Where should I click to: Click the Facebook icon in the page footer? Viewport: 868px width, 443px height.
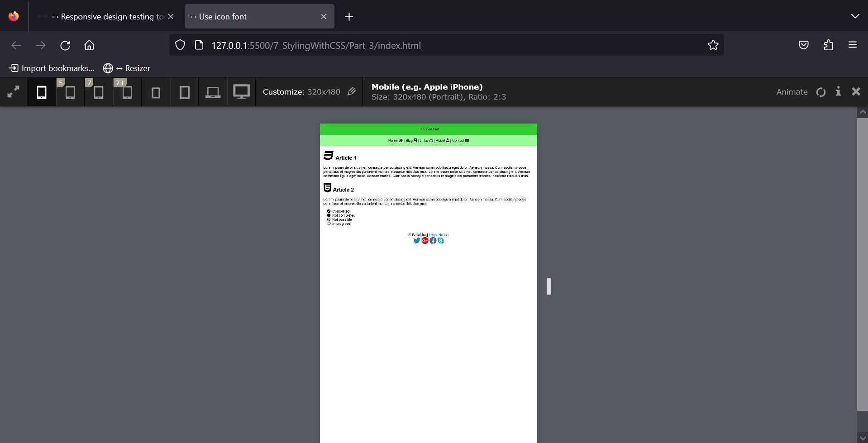click(x=433, y=241)
